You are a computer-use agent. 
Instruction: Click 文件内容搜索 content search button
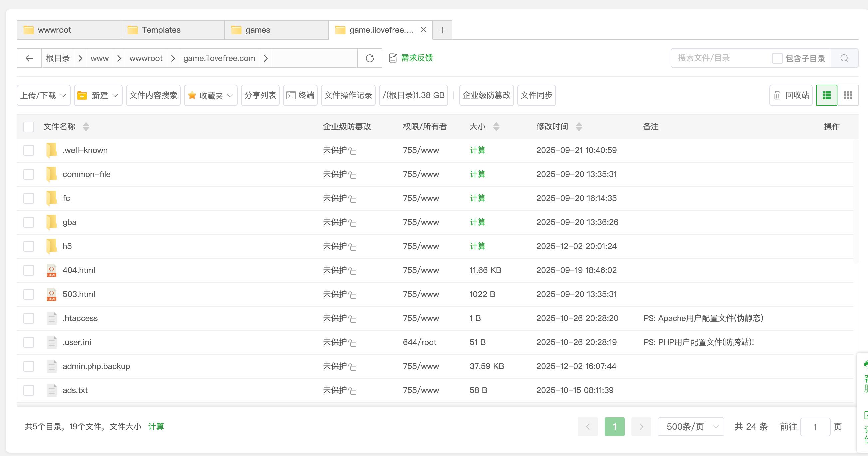[x=153, y=95]
